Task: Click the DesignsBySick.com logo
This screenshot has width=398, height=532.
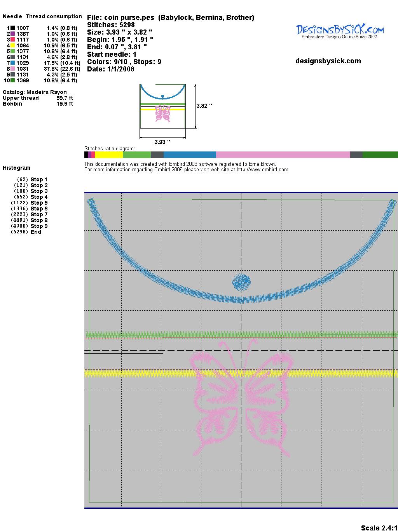Action: (340, 31)
